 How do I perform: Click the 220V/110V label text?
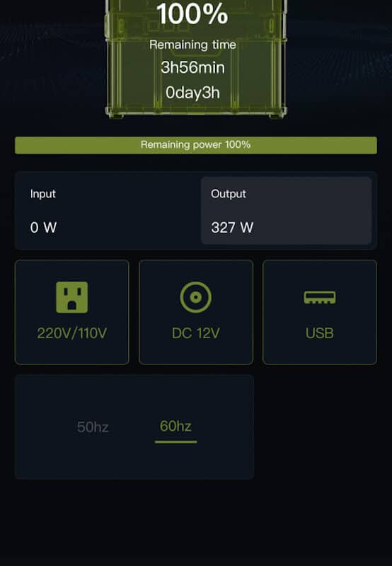pos(72,333)
